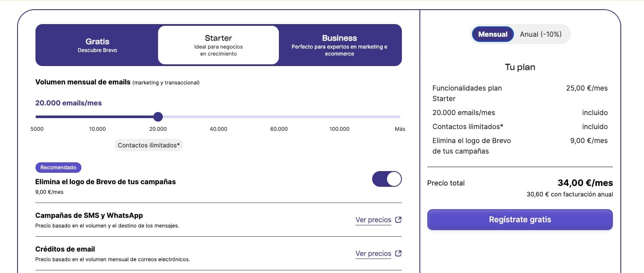Image resolution: width=644 pixels, height=273 pixels.
Task: Click the Recomendado badge
Action: [58, 168]
